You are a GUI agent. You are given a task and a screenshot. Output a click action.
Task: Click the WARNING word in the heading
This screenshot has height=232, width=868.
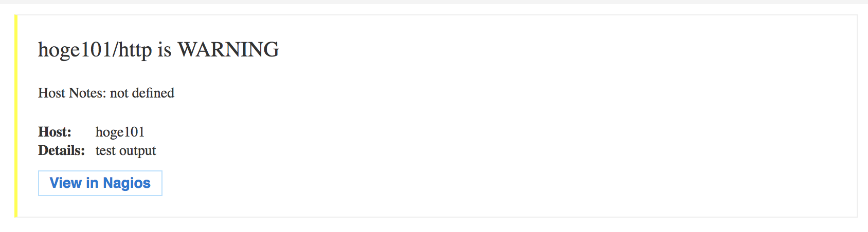tap(228, 50)
